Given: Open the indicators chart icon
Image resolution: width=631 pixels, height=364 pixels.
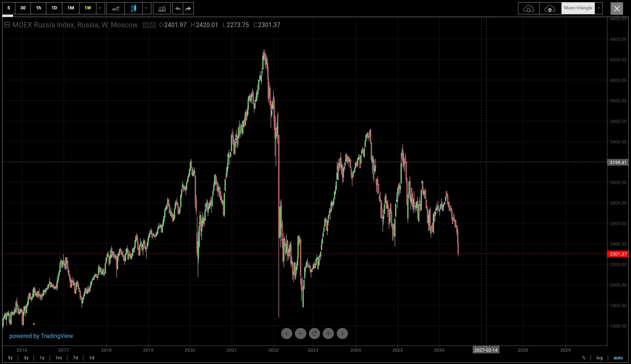Looking at the screenshot, I should click(x=162, y=9).
